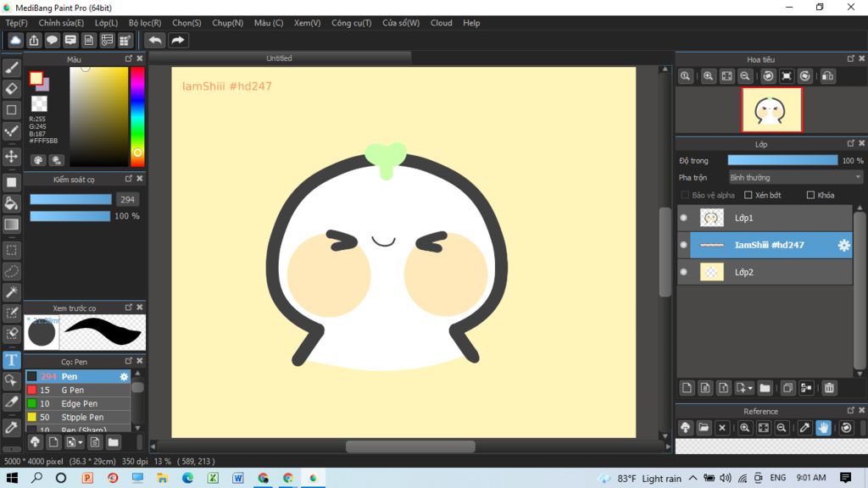Select the Move tool

coord(12,157)
